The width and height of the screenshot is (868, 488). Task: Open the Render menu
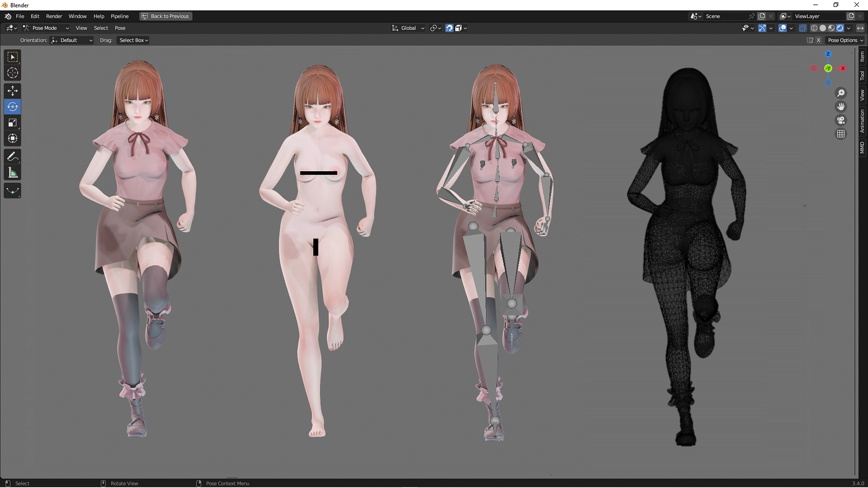[54, 16]
